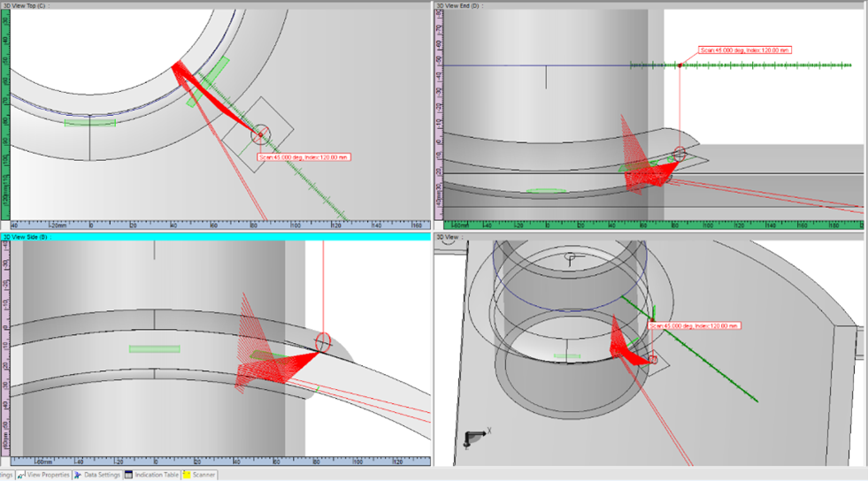Click the red probe marker on End view's green scale

tap(679, 65)
